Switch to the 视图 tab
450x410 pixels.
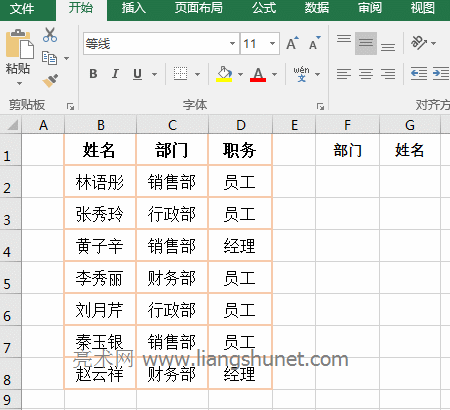tap(423, 8)
